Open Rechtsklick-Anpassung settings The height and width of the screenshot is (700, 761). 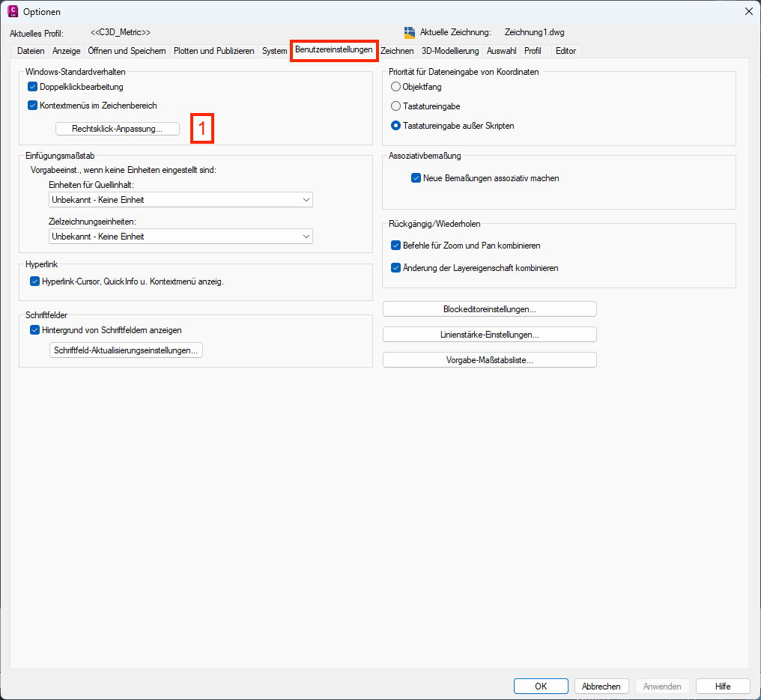pos(118,129)
